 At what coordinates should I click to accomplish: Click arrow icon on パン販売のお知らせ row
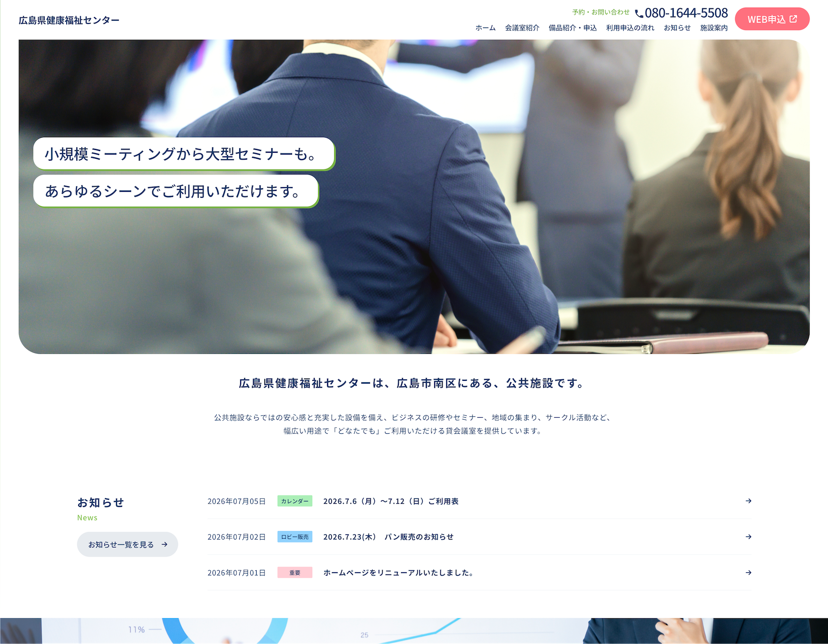[748, 537]
